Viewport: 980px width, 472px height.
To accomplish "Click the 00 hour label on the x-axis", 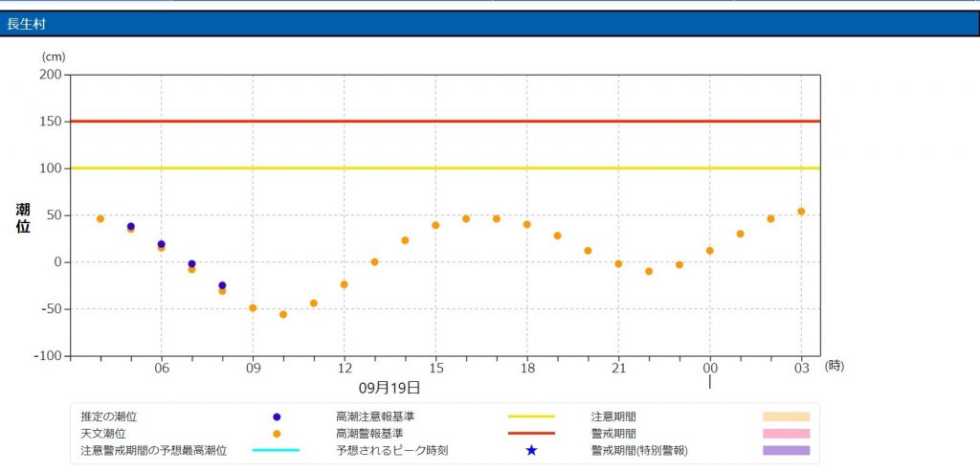I will click(x=710, y=369).
